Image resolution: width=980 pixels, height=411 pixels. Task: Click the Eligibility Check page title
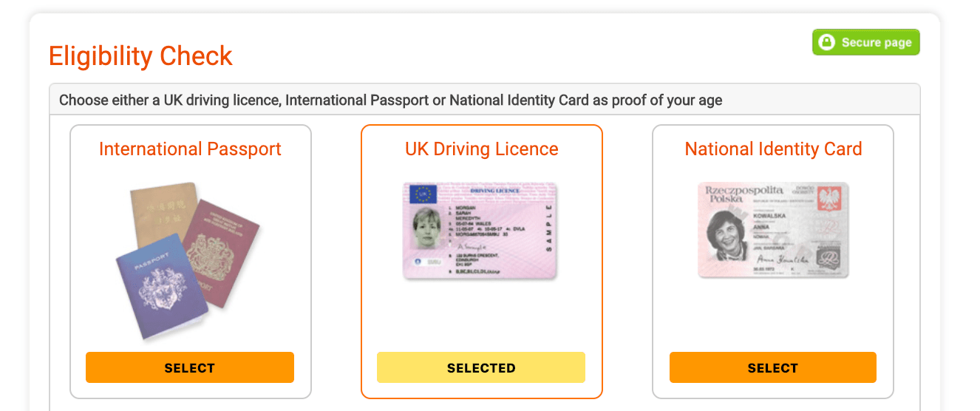click(x=140, y=56)
